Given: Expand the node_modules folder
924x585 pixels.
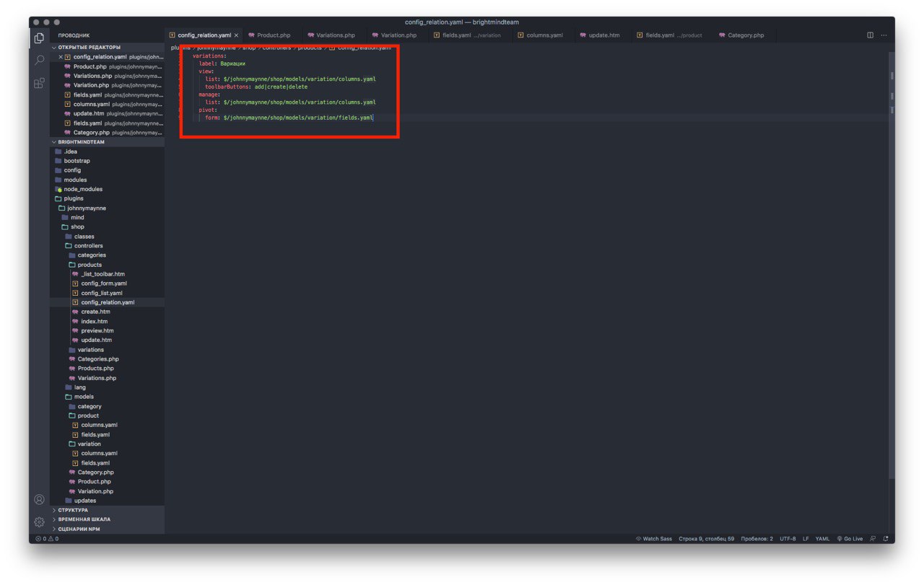Looking at the screenshot, I should point(107,189).
